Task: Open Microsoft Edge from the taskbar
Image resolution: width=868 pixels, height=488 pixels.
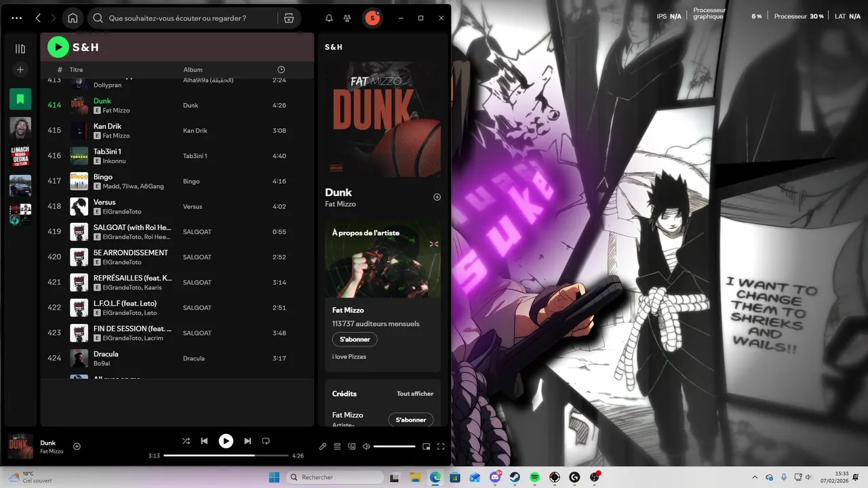Action: 435,477
